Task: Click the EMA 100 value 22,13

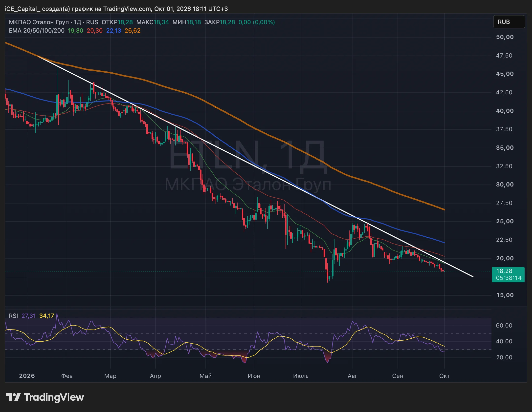Action: click(x=114, y=31)
